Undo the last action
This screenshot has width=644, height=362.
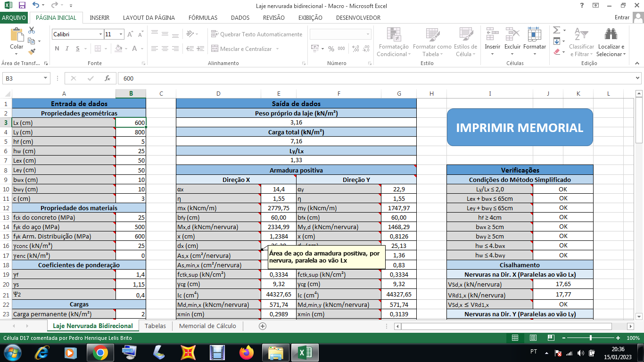pyautogui.click(x=36, y=6)
